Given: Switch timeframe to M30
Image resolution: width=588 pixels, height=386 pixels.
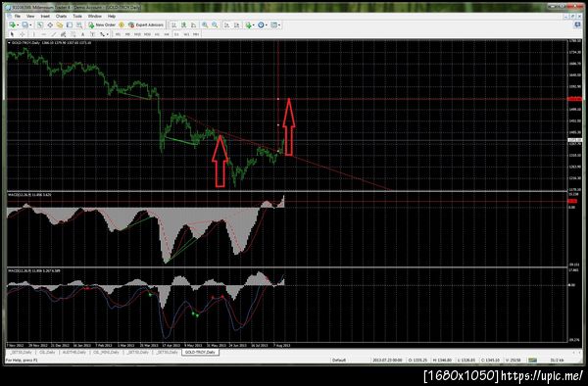Looking at the screenshot, I should click(147, 34).
